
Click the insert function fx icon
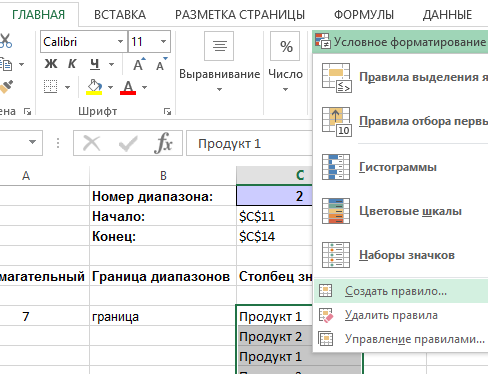[x=163, y=143]
